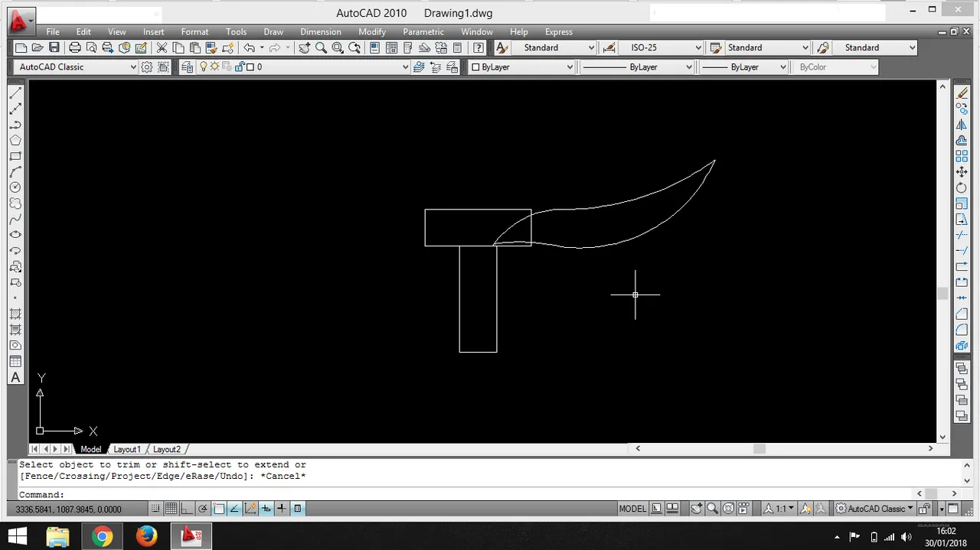Select the Circle tool
Viewport: 980px width, 550px height.
15,187
